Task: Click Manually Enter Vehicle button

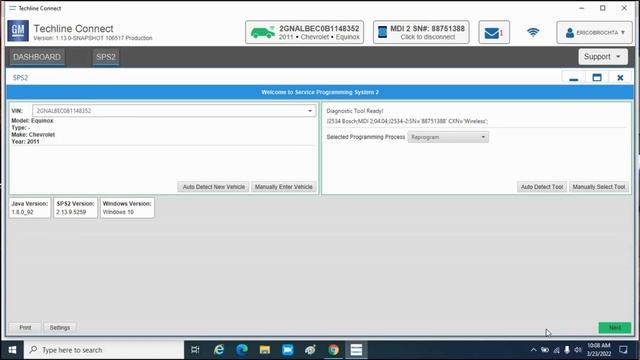Action: point(284,187)
